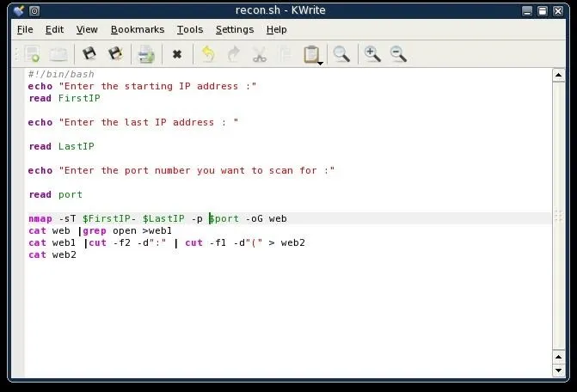Open the Paste dropdown arrow
This screenshot has width=577, height=392.
(x=320, y=64)
